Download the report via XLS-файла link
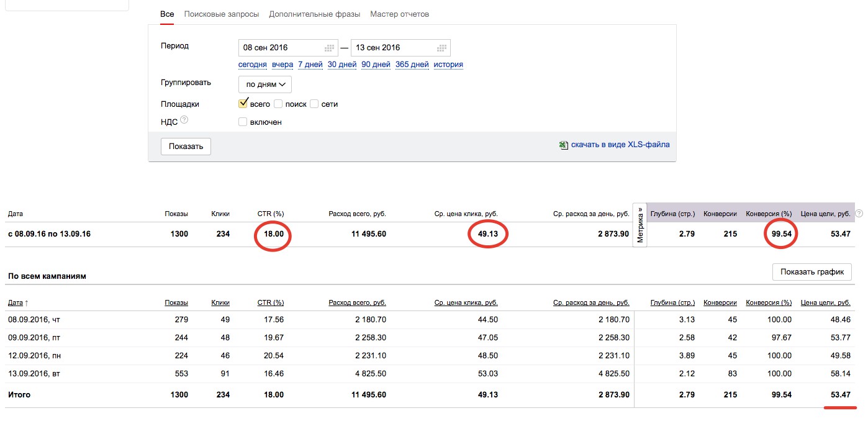The image size is (868, 426). pos(620,145)
